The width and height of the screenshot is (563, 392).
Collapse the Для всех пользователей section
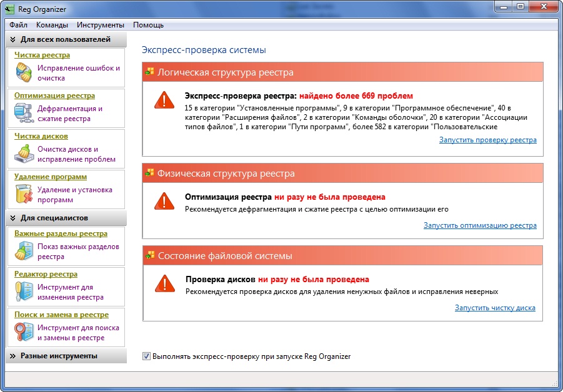(x=13, y=39)
